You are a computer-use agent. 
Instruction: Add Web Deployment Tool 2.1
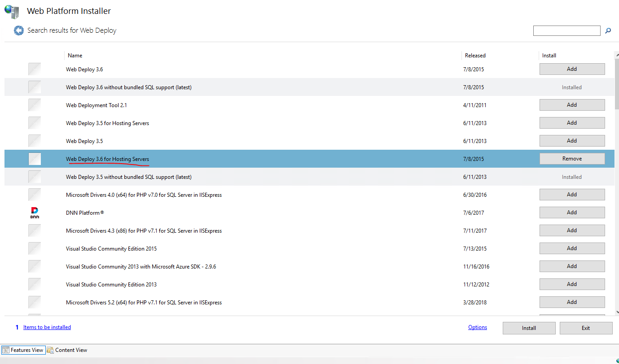point(572,105)
